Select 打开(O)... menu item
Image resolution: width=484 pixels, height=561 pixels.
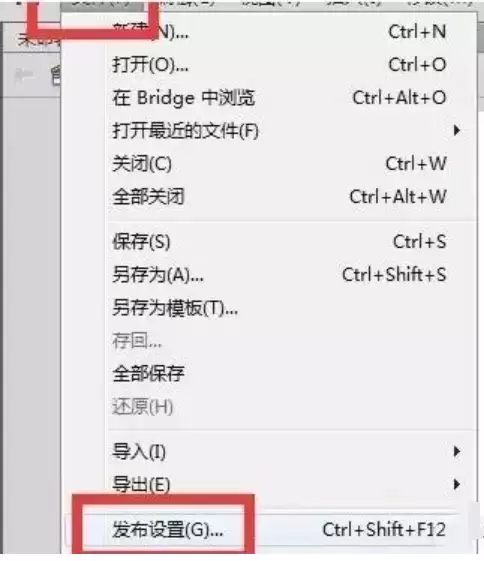tap(291, 65)
